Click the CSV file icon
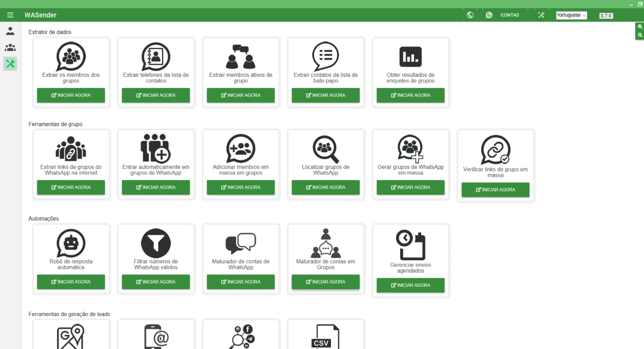The width and height of the screenshot is (644, 349). tap(326, 337)
